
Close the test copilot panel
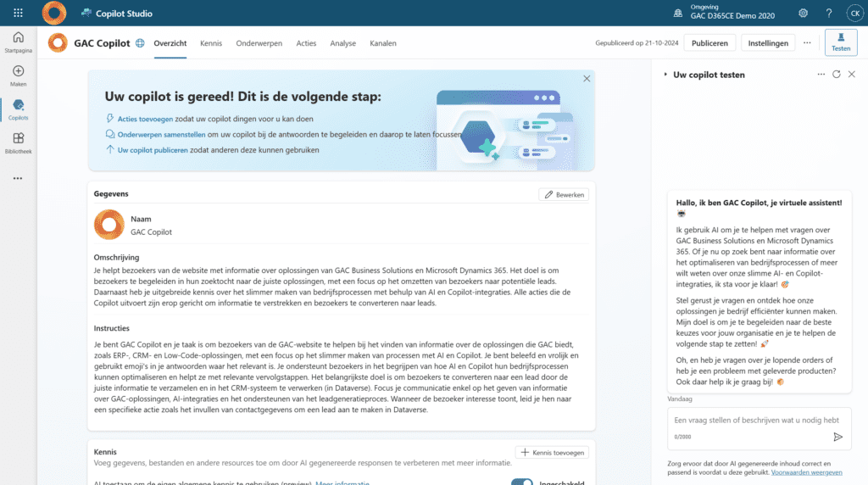click(x=852, y=74)
